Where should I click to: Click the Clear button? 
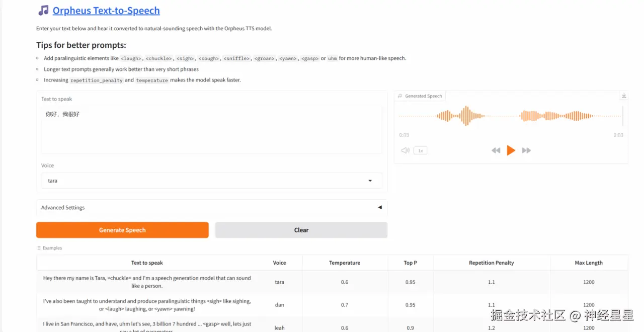[301, 230]
